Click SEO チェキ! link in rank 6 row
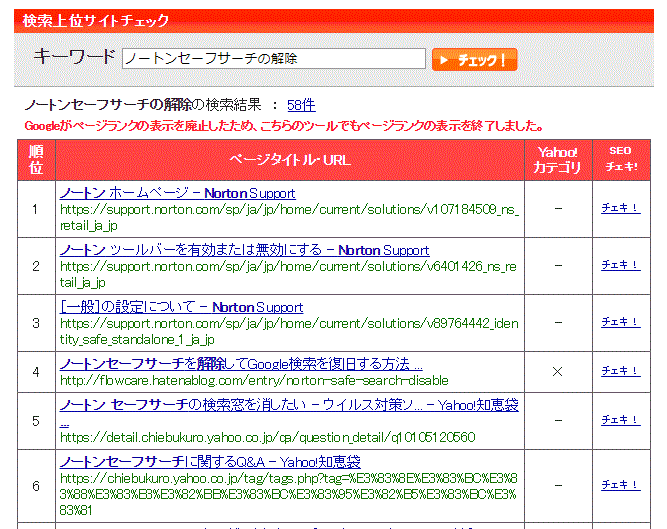The height and width of the screenshot is (529, 667). (x=621, y=485)
